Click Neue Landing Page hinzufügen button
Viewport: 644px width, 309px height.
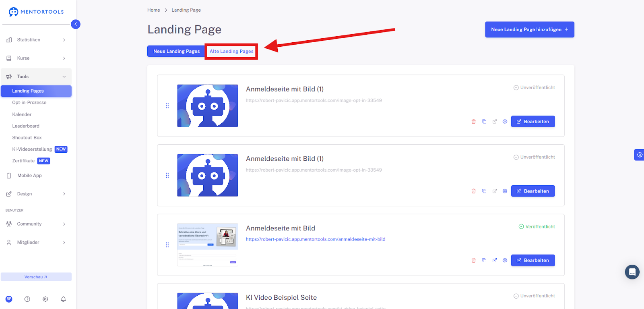click(x=530, y=29)
